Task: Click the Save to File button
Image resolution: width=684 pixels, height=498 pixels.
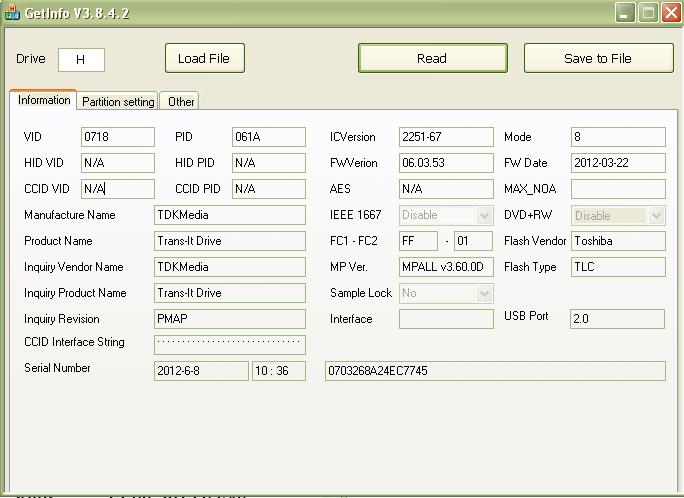Action: pyautogui.click(x=598, y=58)
